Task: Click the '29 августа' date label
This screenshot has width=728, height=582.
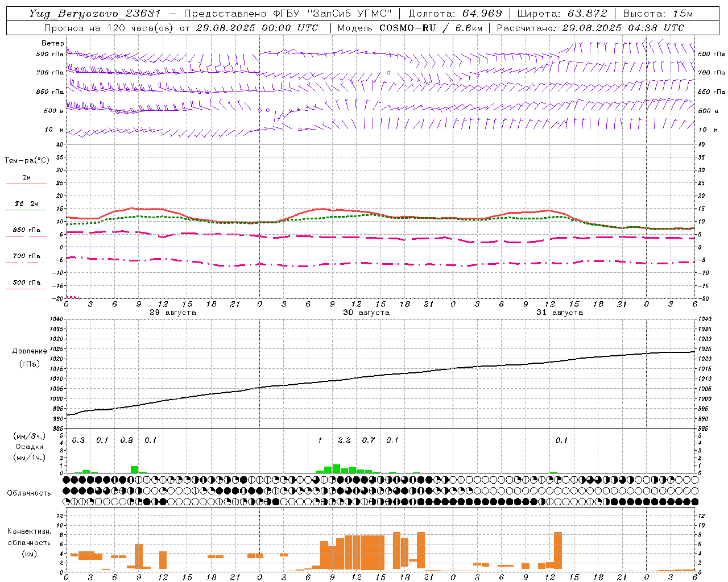Action: pos(173,313)
